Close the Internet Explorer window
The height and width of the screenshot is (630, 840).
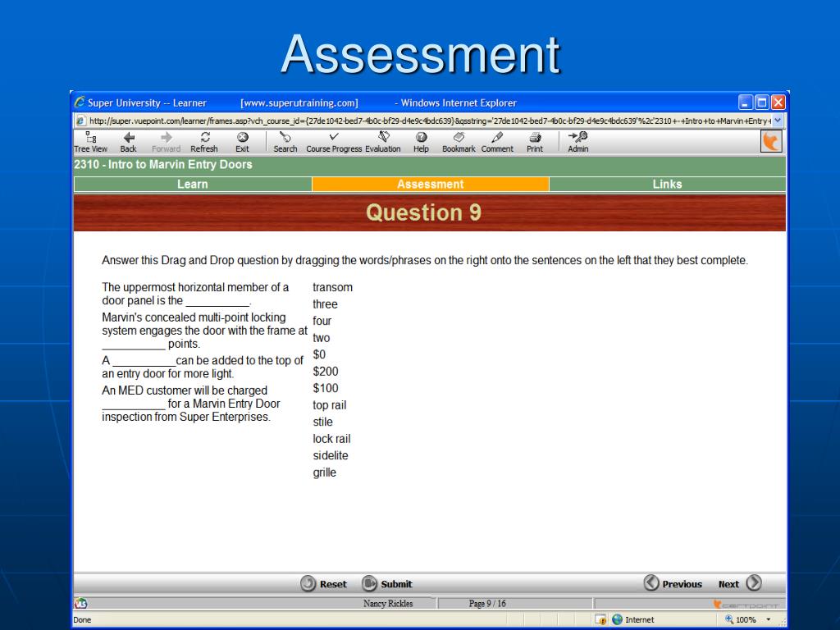tap(778, 103)
